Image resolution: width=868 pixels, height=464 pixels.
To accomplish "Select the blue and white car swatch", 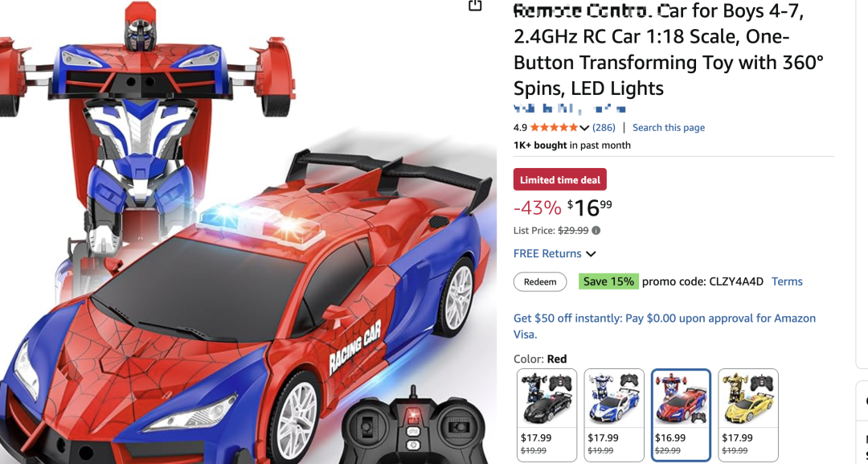I will click(x=614, y=415).
